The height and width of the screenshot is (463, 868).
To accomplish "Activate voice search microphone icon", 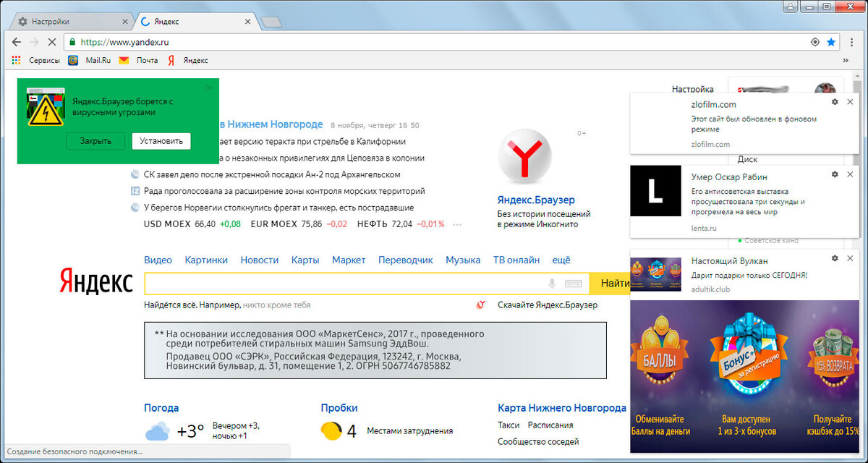I will coord(552,284).
